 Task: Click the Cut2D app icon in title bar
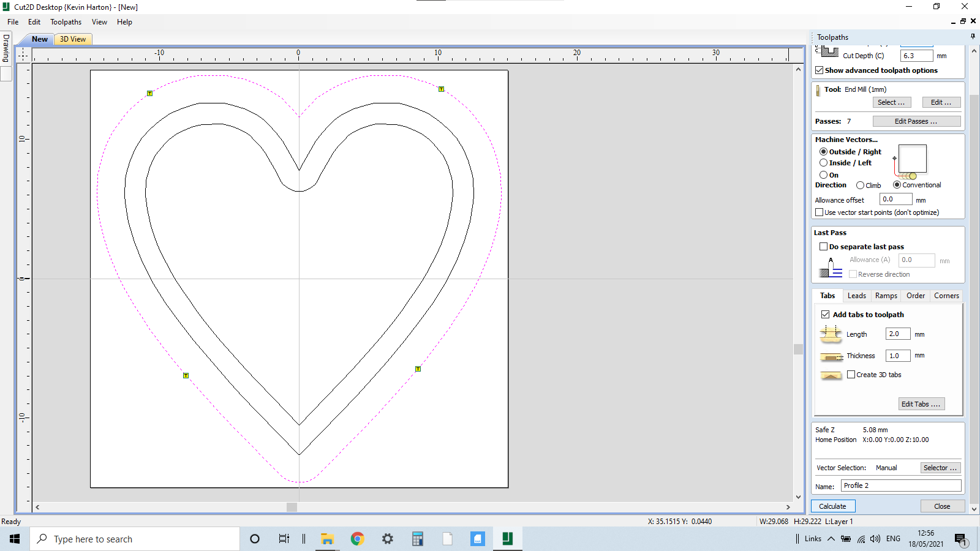6,7
